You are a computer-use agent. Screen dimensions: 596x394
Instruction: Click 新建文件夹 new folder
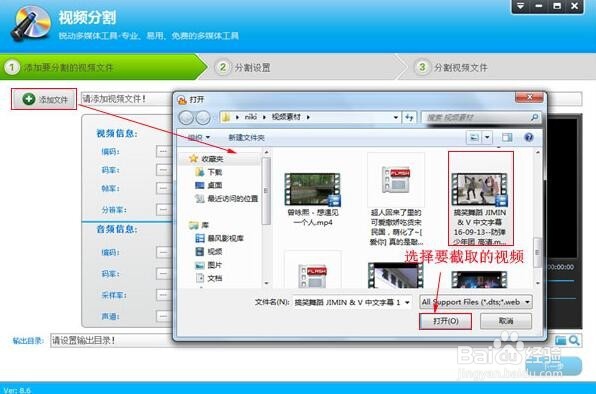tap(246, 138)
